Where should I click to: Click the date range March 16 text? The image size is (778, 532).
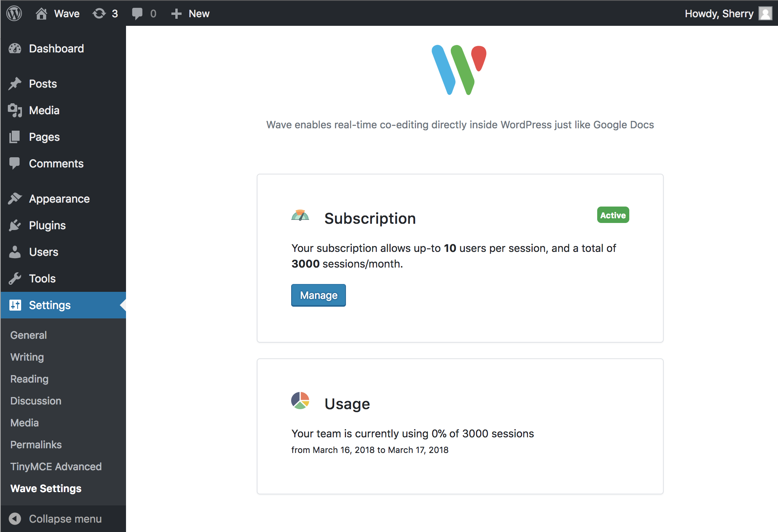(370, 450)
